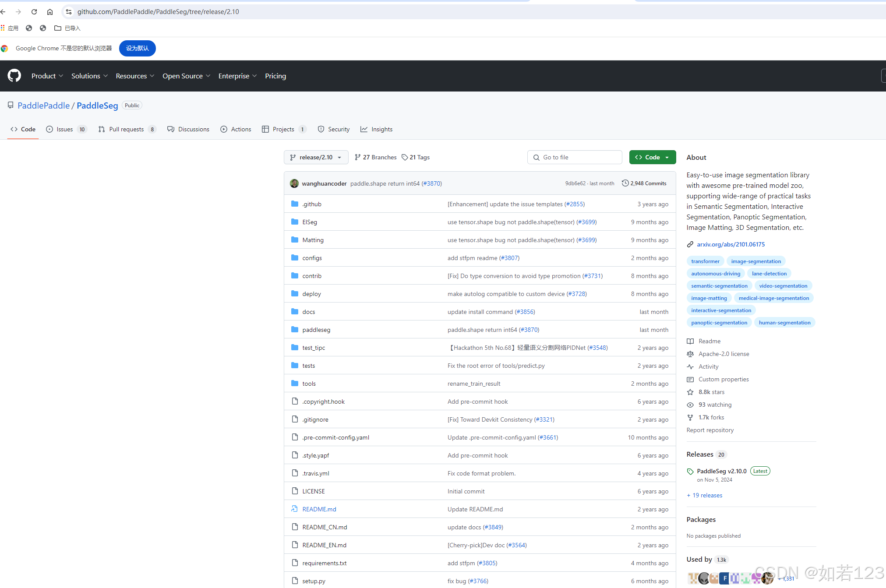The image size is (886, 588).
Task: Open the + 19 releases link
Action: 705,495
